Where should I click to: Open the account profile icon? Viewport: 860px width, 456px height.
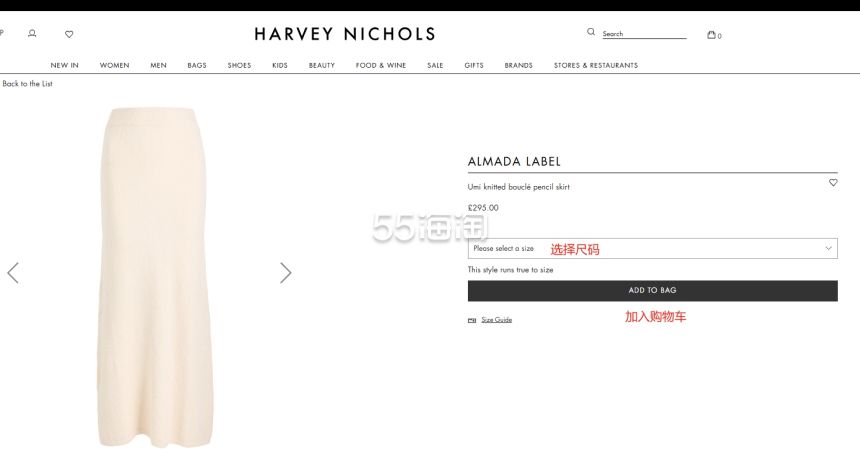point(32,33)
